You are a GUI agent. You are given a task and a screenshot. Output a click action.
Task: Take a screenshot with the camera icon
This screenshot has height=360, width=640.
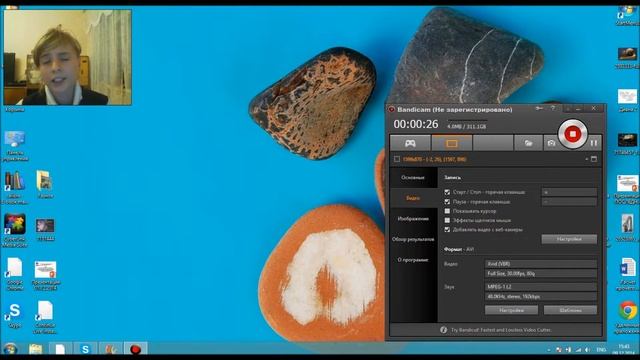[551, 143]
